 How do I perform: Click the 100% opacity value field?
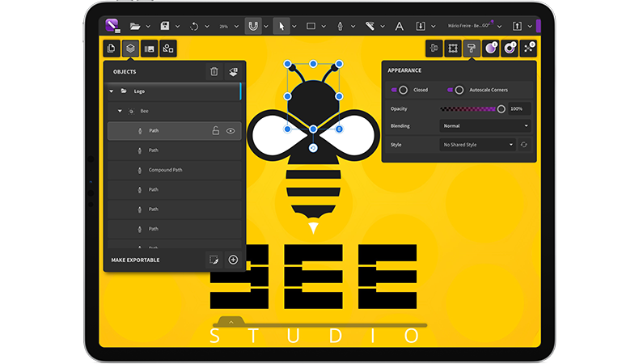click(x=519, y=109)
